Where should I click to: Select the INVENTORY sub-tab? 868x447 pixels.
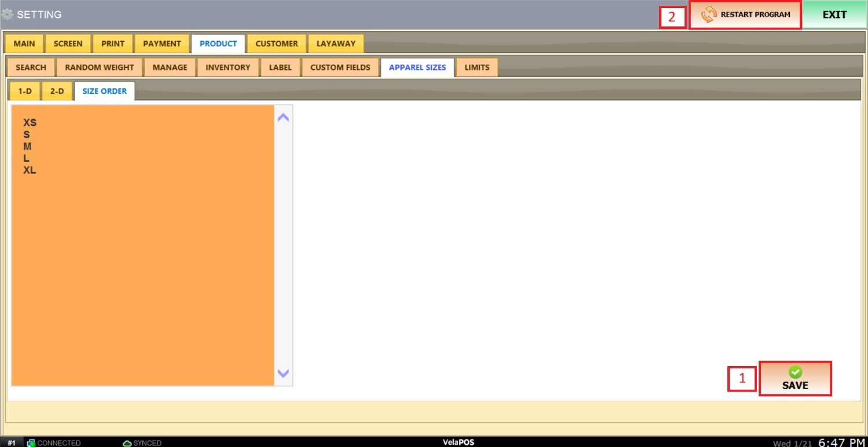(x=228, y=68)
